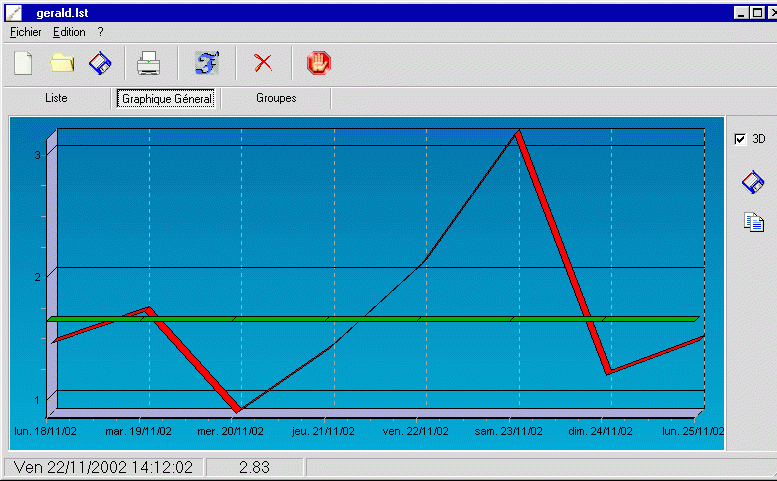Copy the chart with the side copy icon

(753, 222)
